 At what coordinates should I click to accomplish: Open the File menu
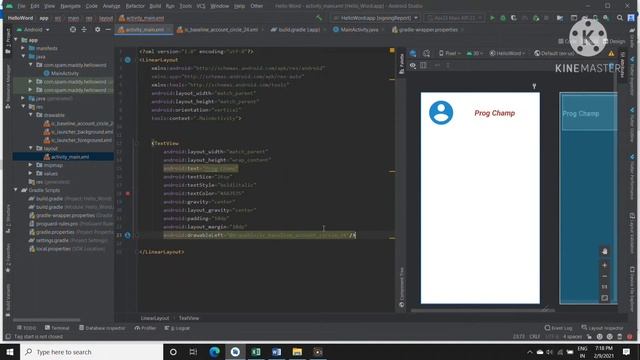point(21,6)
